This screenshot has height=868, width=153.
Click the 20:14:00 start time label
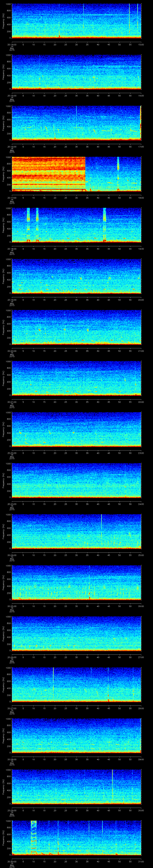coord(12,44)
